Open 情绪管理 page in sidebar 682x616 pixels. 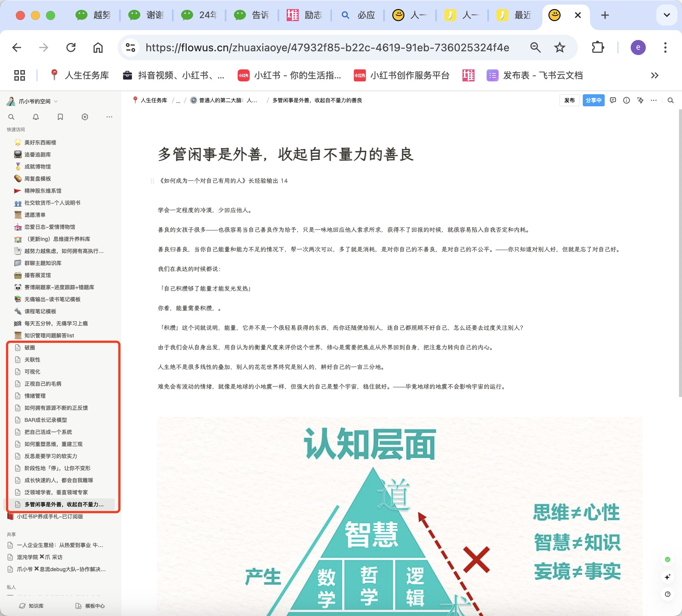[35, 396]
